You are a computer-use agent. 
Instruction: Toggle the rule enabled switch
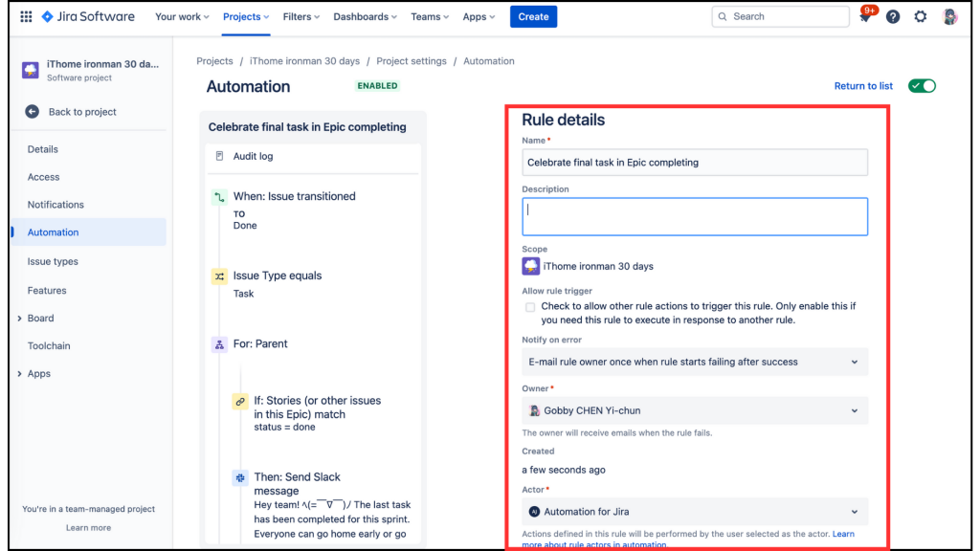coord(922,85)
